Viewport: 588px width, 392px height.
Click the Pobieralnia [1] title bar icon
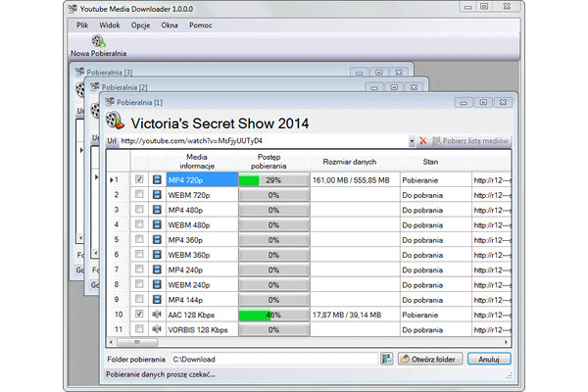point(110,102)
